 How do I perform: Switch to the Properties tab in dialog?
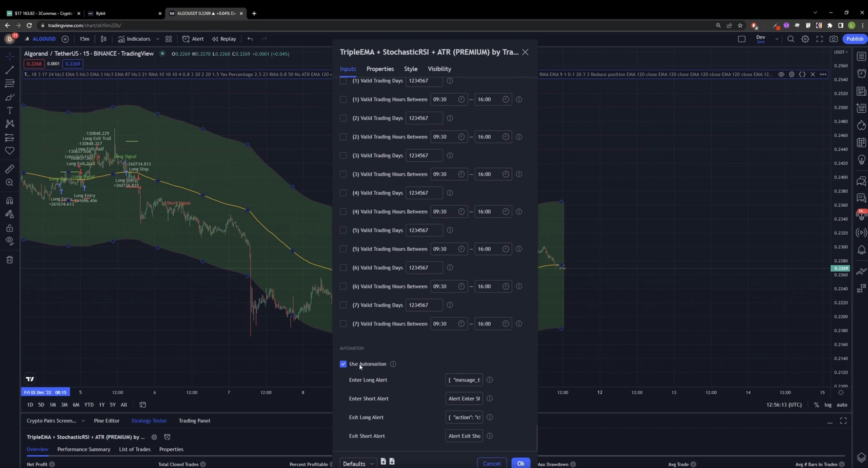[380, 69]
